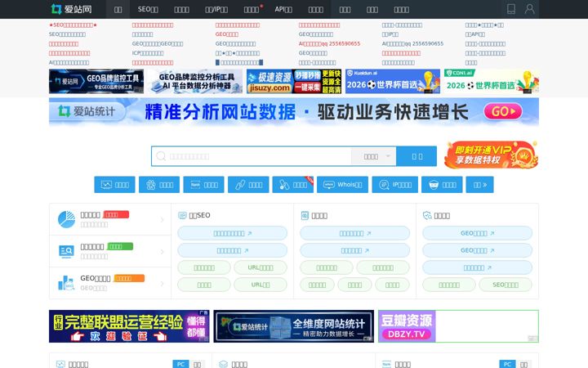Viewport: 588px width, 368px height.
Task: Open the grey qq 2556590655 link
Action: (x=412, y=43)
